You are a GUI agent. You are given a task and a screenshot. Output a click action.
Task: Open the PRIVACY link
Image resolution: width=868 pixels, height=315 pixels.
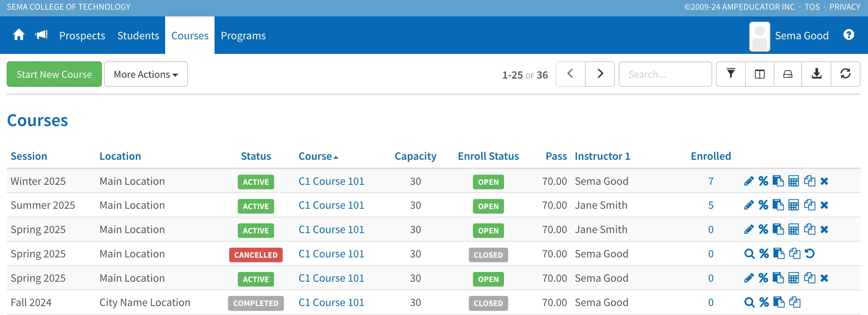click(x=845, y=7)
